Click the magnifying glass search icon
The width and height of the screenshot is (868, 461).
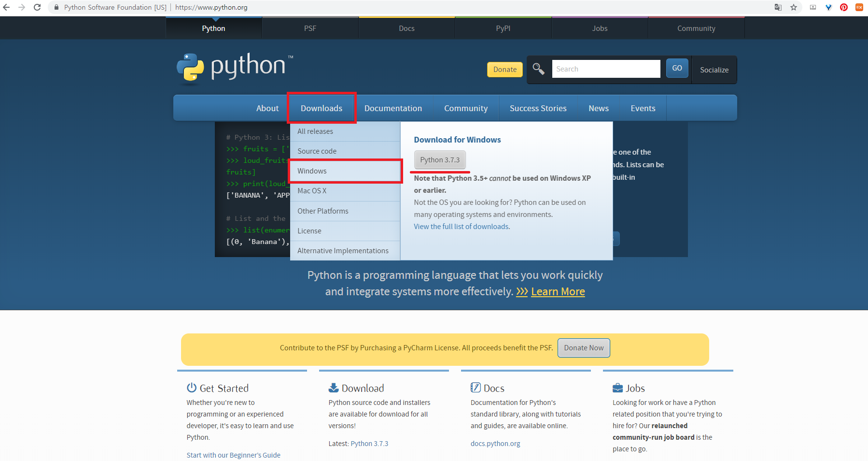coord(539,69)
